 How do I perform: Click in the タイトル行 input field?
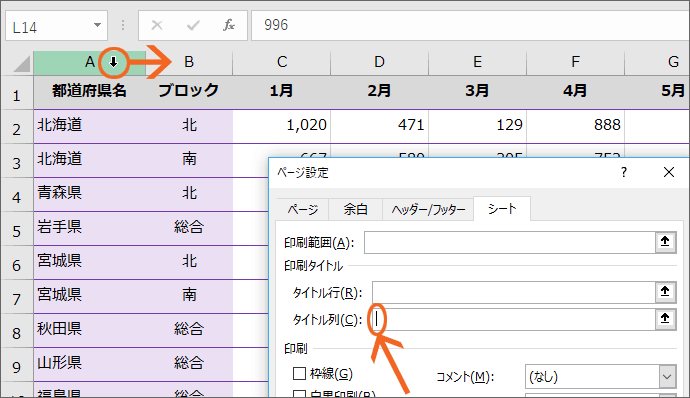[x=514, y=292]
